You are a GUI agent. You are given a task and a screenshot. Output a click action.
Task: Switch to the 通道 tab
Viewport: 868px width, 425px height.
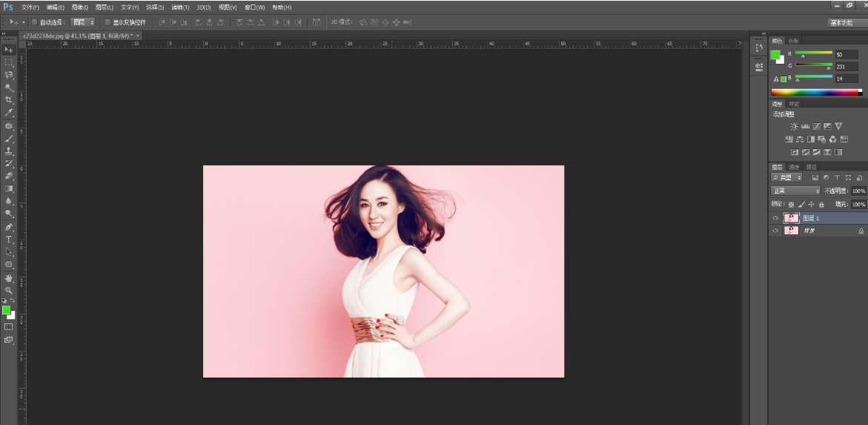pos(795,167)
